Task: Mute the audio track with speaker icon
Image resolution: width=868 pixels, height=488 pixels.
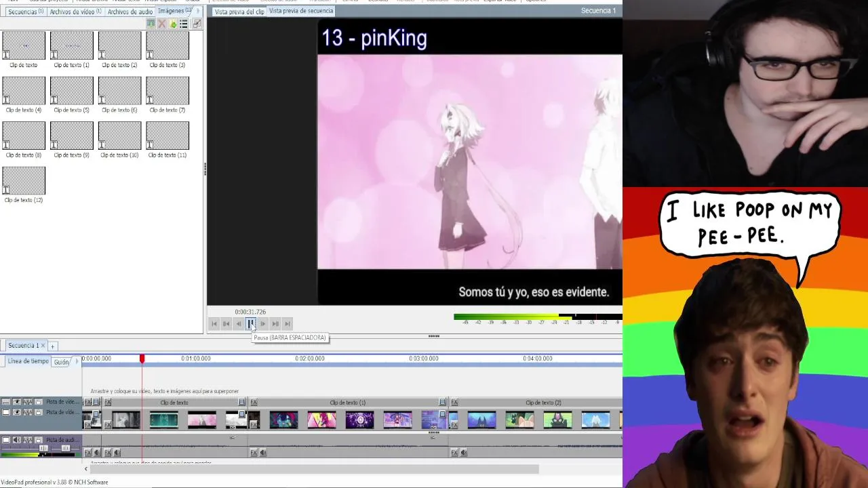Action: point(17,440)
